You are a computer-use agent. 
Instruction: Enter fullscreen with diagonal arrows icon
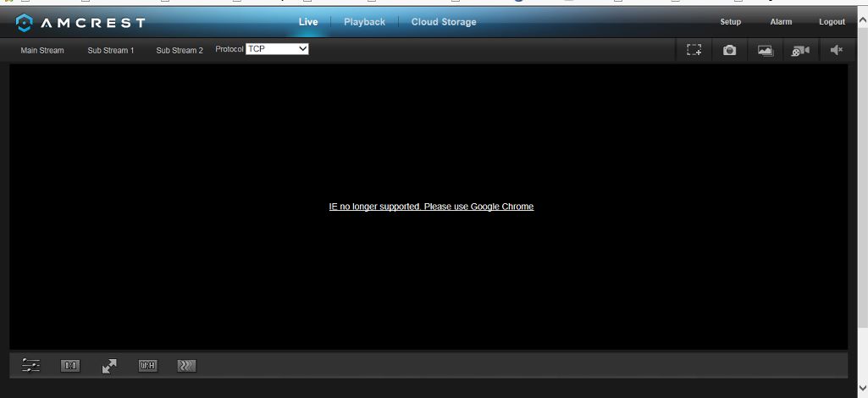pos(109,366)
